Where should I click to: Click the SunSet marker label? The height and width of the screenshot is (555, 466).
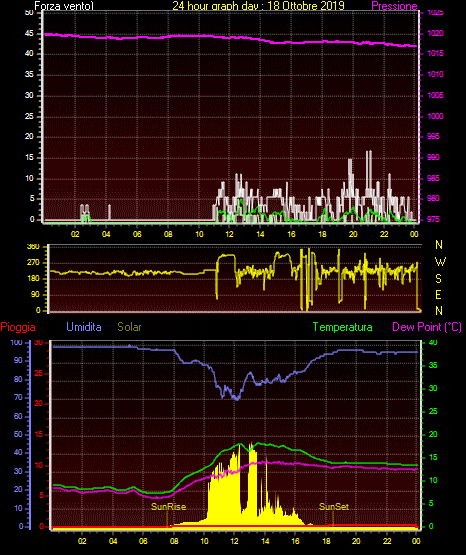tap(334, 507)
